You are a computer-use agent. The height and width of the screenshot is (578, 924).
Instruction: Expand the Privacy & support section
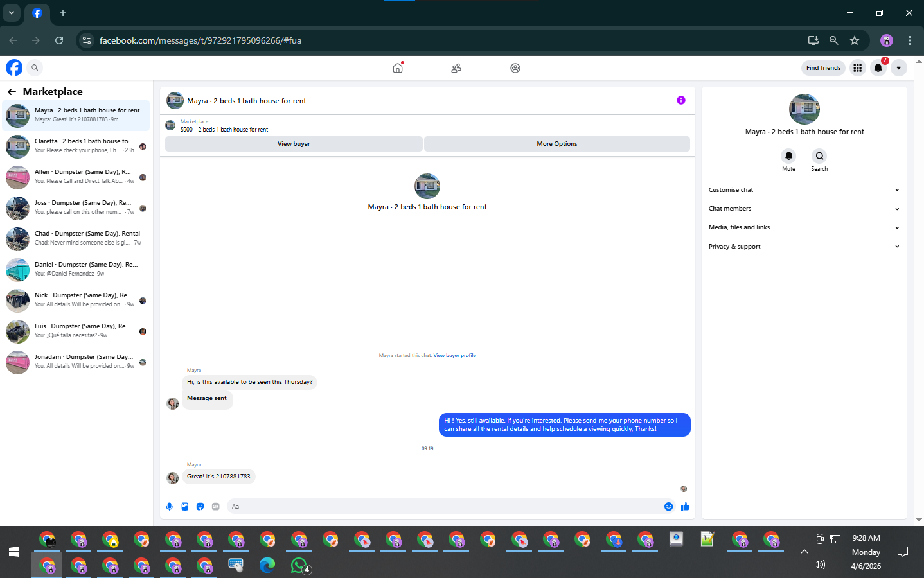click(804, 247)
